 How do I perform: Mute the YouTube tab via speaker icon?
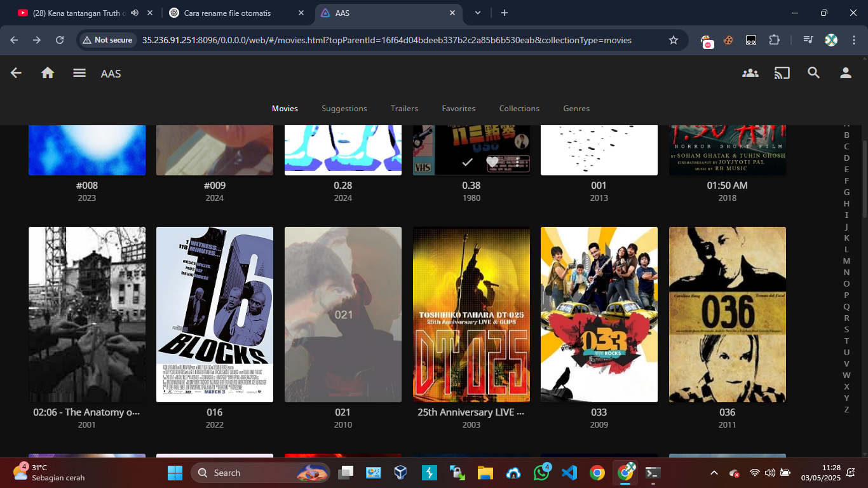coord(135,13)
